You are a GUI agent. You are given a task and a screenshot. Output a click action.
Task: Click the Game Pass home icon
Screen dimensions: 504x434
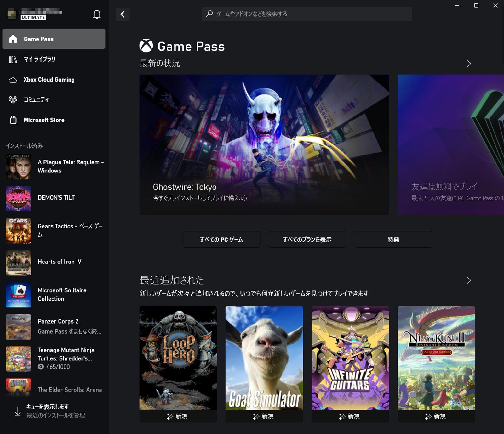click(x=13, y=39)
